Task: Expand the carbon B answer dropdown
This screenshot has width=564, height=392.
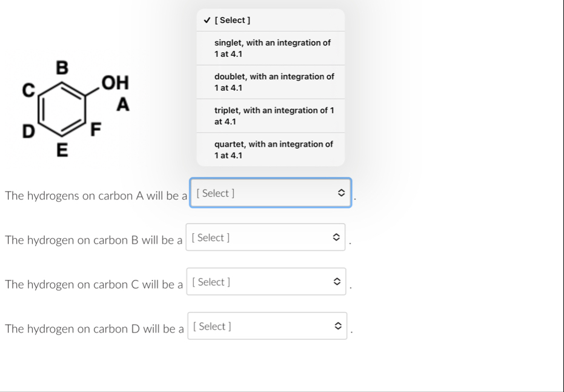Action: pos(267,238)
